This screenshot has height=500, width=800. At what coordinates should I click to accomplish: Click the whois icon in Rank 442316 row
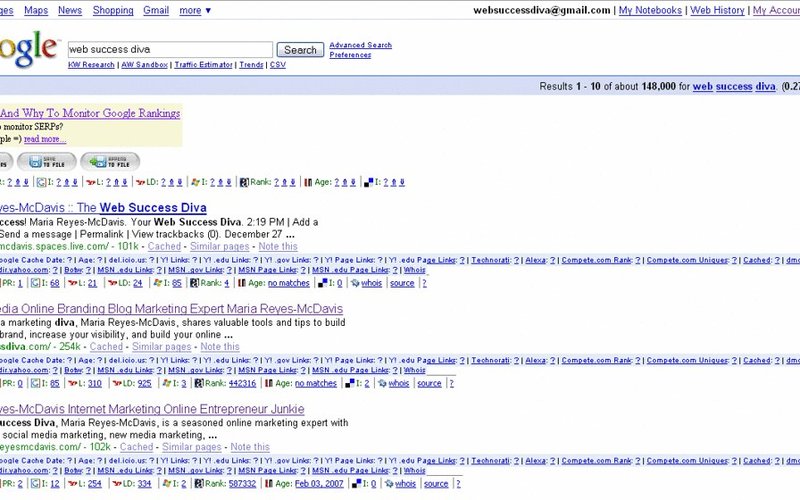pyautogui.click(x=382, y=383)
